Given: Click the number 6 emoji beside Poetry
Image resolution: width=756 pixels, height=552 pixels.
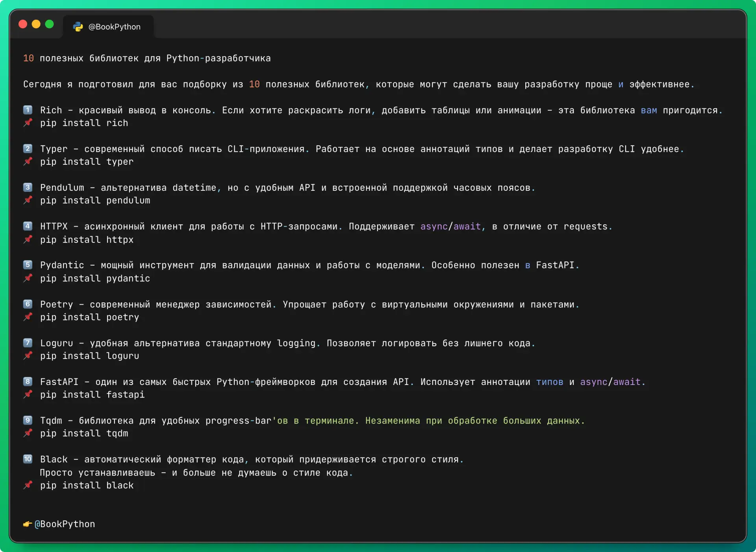Looking at the screenshot, I should click(x=28, y=304).
